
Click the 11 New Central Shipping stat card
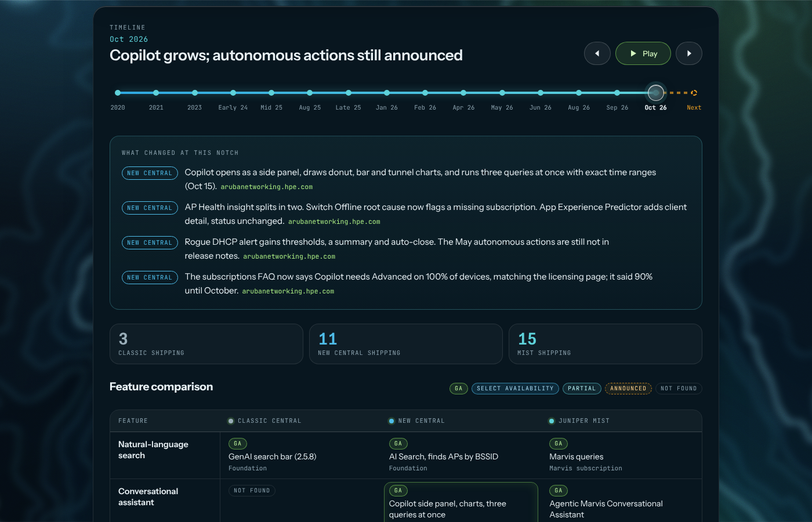(x=406, y=344)
